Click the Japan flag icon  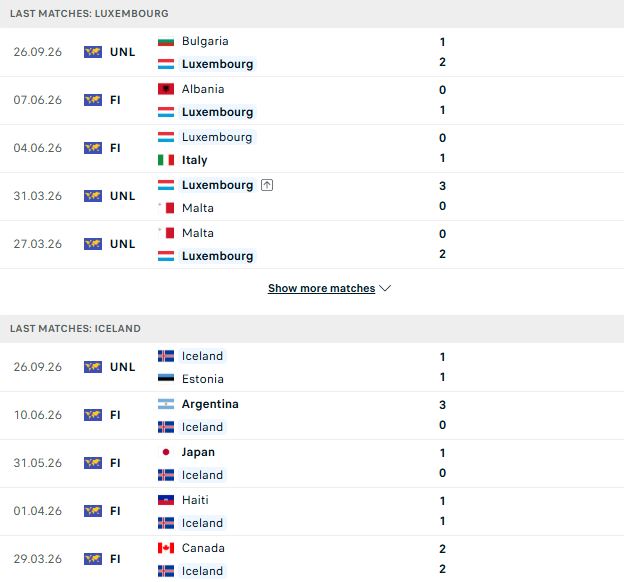click(166, 452)
